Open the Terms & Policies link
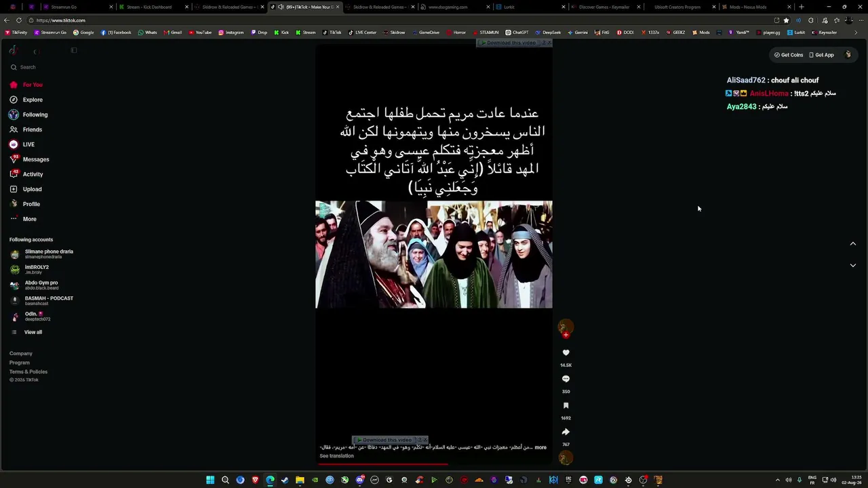The width and height of the screenshot is (868, 488). pyautogui.click(x=28, y=371)
